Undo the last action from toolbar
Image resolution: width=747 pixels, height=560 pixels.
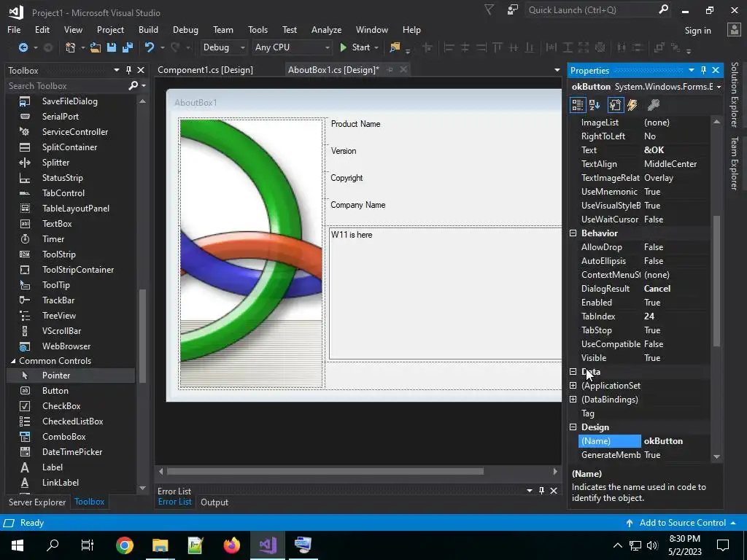[150, 47]
